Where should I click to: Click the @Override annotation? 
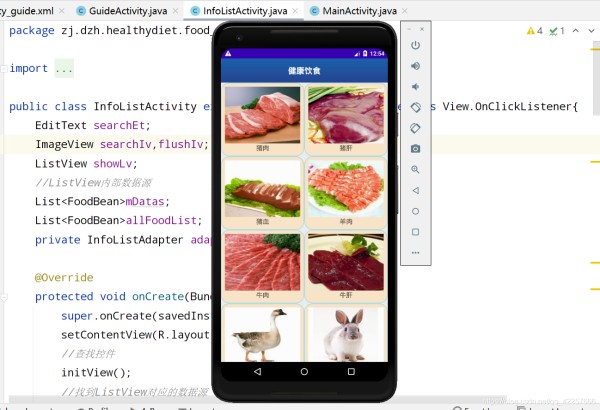click(x=64, y=278)
